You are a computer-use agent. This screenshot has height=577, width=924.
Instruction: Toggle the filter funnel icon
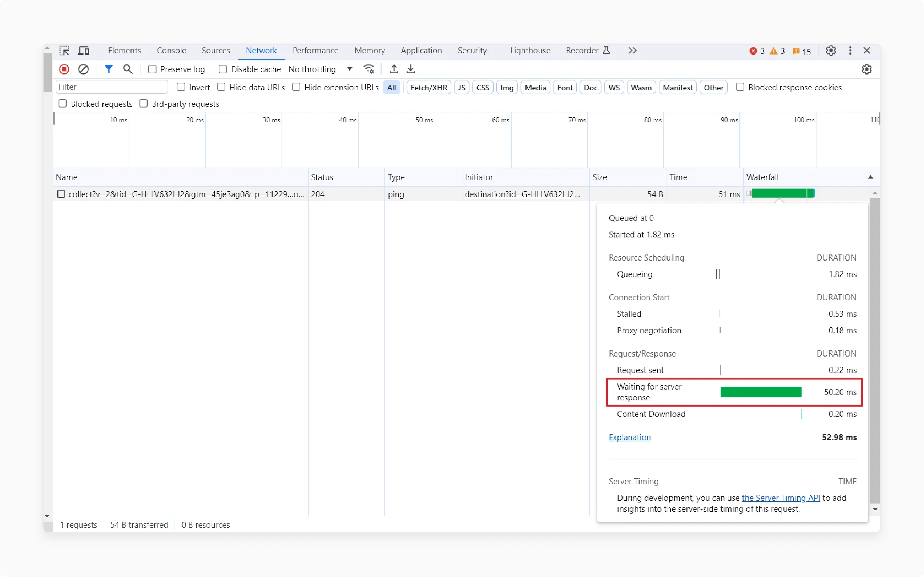109,69
